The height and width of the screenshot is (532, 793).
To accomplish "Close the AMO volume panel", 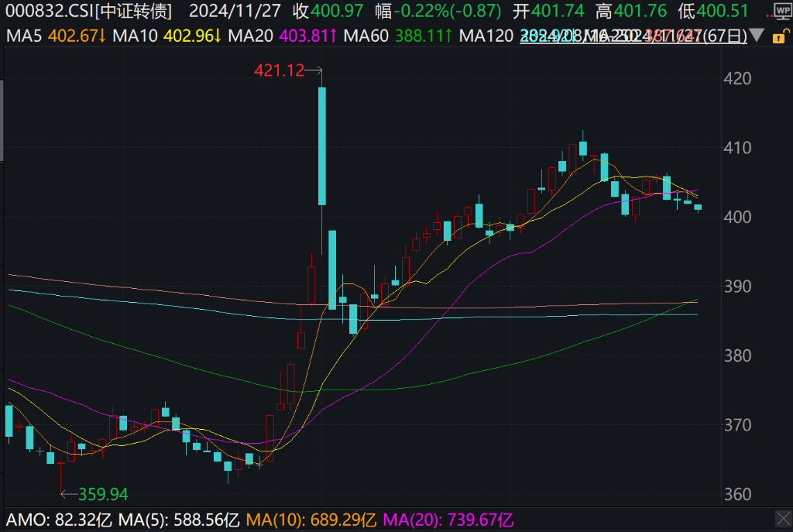I will tap(782, 519).
